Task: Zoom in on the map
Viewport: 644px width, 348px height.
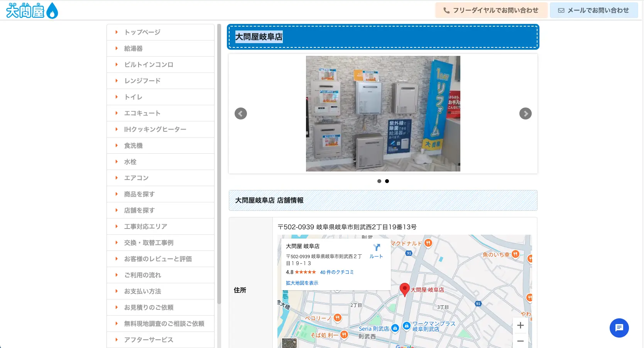Action: (x=521, y=325)
